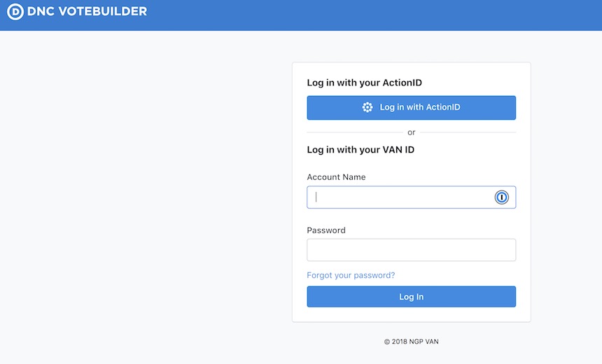Choose the "Log in with ActionID" button label
The image size is (602, 364).
click(x=420, y=107)
